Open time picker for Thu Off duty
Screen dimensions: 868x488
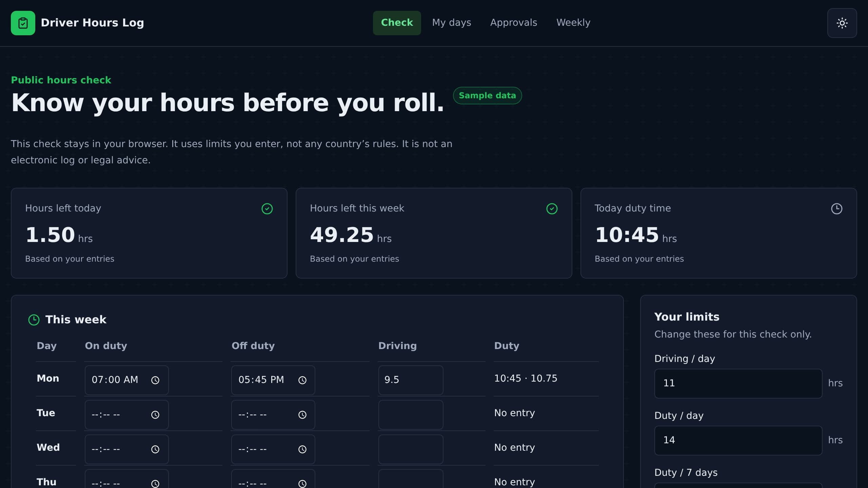pyautogui.click(x=302, y=484)
